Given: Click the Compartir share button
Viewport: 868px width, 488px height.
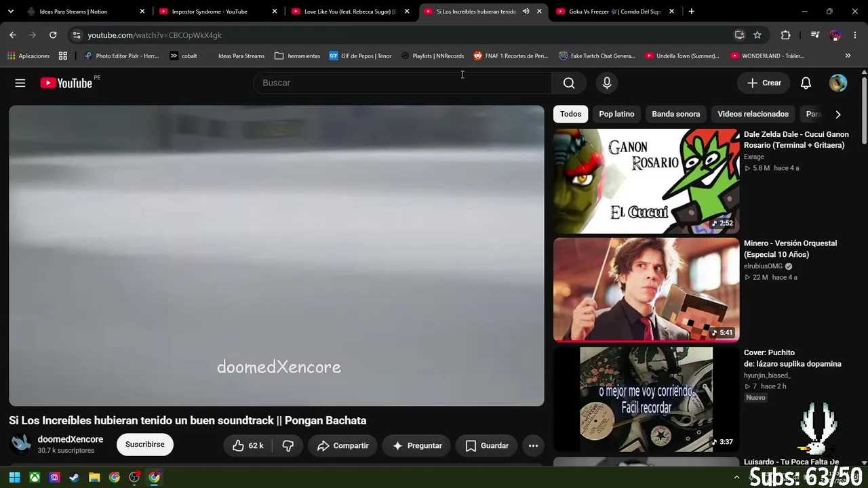Looking at the screenshot, I should pos(342,445).
